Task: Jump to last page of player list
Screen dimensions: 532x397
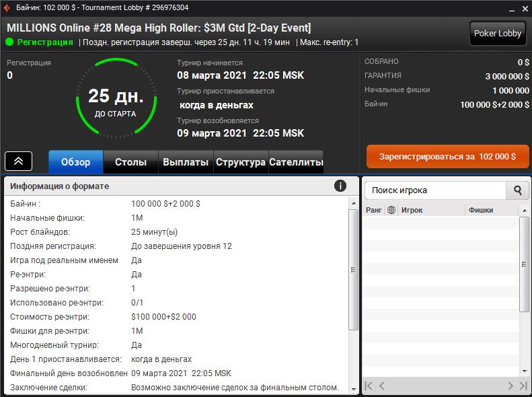Action: pyautogui.click(x=523, y=386)
